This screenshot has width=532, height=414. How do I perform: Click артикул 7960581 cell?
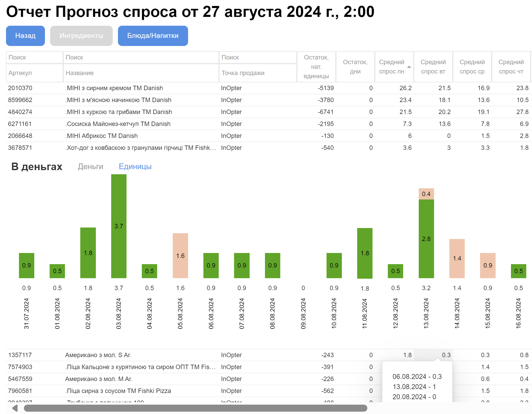point(34,391)
